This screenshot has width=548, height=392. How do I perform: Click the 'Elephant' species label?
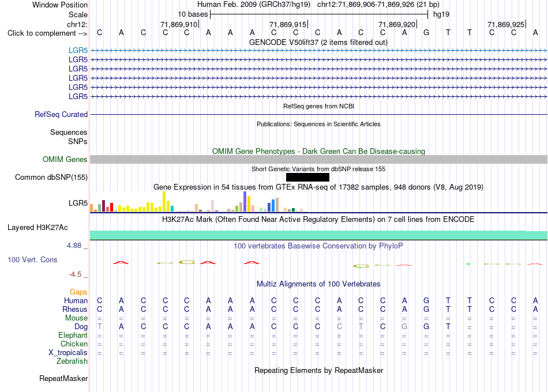point(73,336)
